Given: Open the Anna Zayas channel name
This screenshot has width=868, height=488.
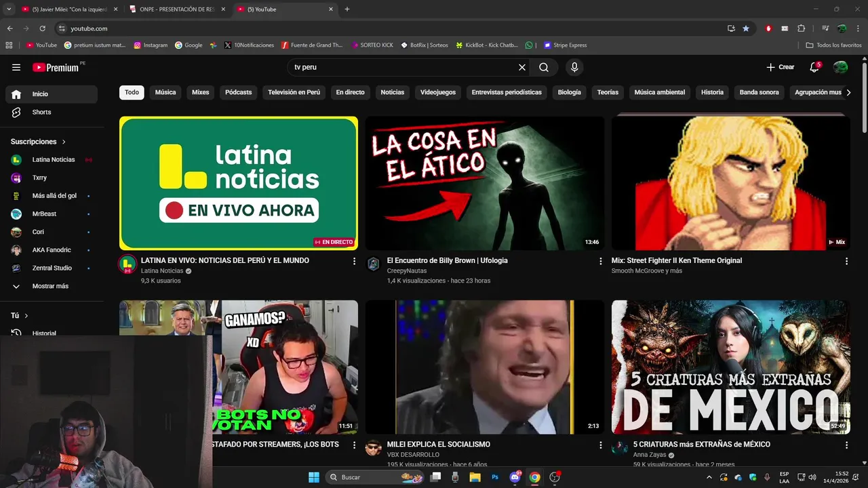Looking at the screenshot, I should [x=650, y=455].
